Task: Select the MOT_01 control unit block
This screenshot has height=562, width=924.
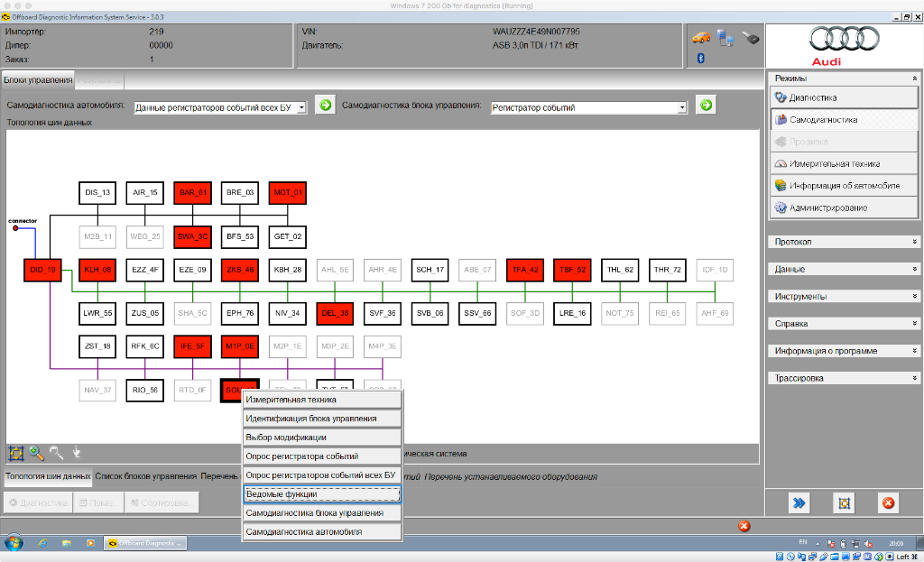Action: 289,192
